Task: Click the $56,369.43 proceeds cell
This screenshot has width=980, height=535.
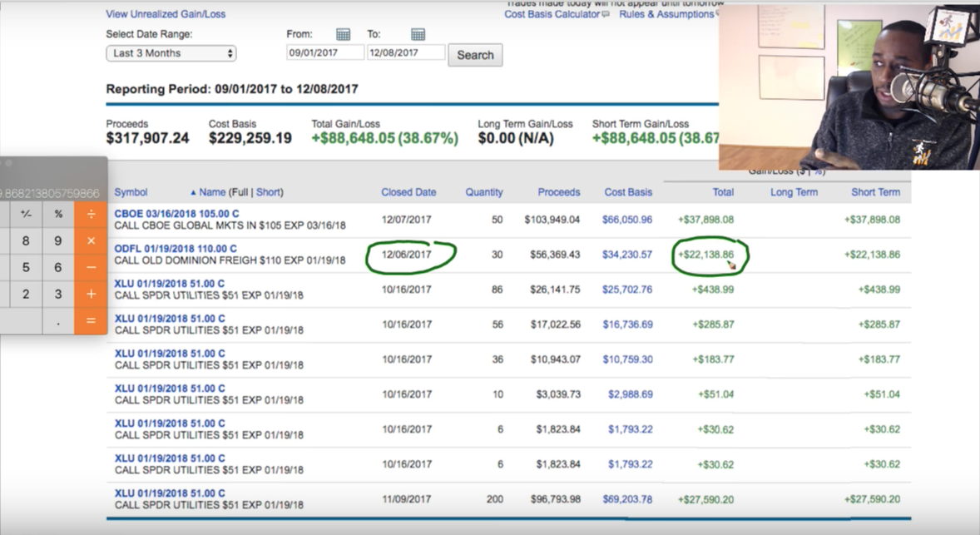Action: [x=555, y=255]
